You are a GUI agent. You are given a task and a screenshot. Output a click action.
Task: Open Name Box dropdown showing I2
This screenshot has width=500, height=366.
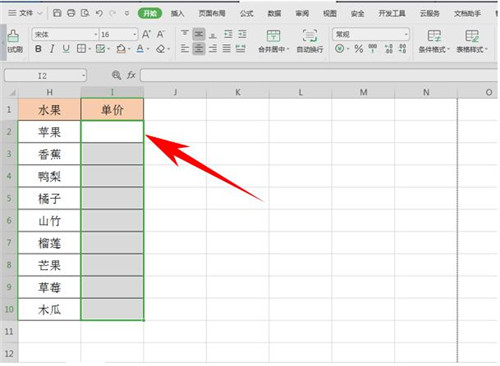[83, 76]
